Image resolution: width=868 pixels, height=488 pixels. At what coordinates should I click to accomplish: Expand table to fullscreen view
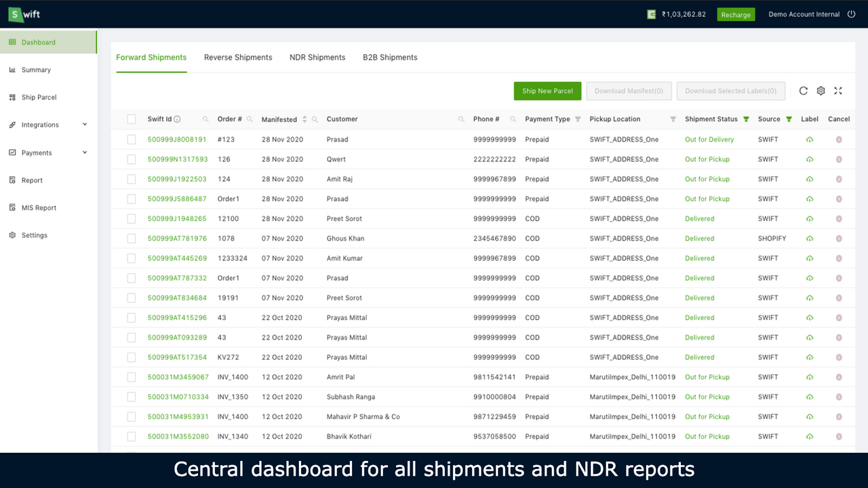838,90
